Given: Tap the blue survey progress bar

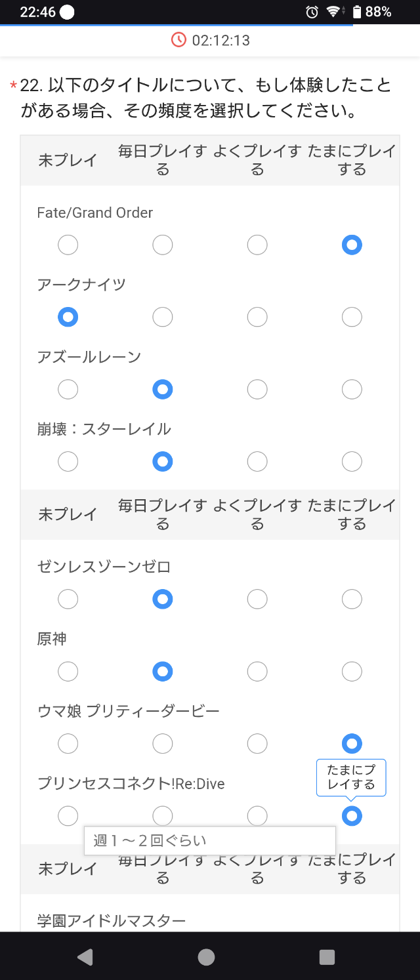Looking at the screenshot, I should 177,25.
